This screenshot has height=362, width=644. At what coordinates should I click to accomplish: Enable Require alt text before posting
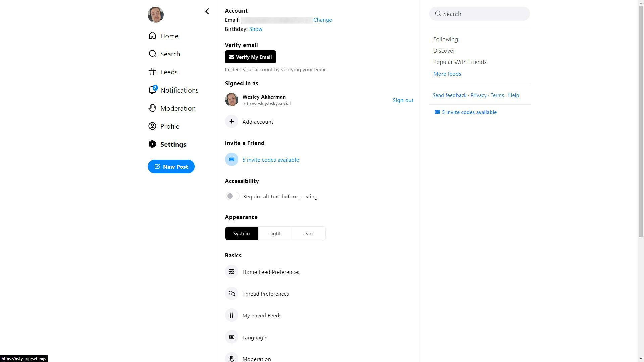(232, 196)
